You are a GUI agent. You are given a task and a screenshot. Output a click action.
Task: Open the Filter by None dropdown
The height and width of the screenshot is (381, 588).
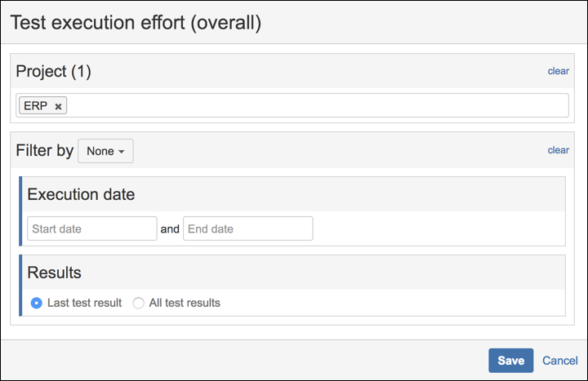(x=105, y=151)
